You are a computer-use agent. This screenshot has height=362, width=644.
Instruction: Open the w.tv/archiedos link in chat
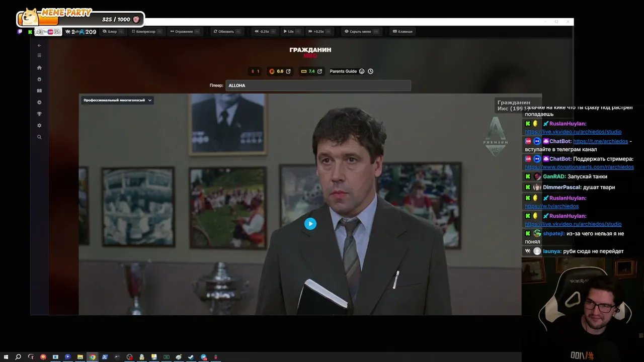click(x=551, y=206)
